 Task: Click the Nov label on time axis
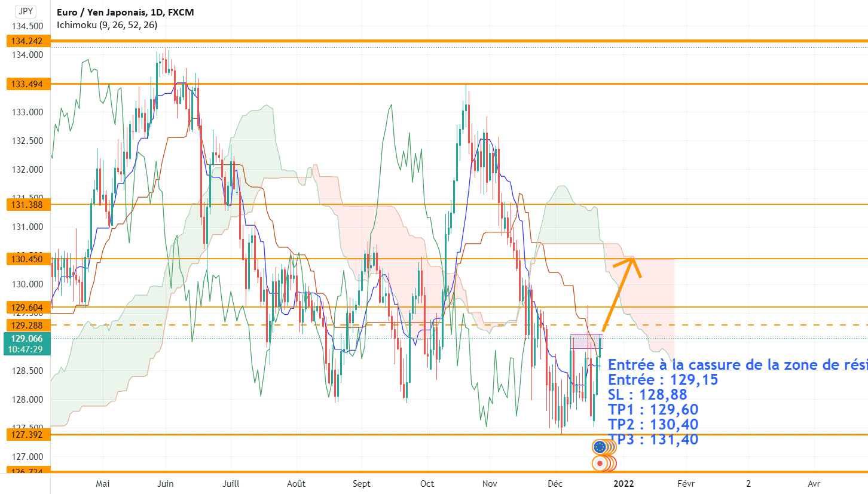tap(490, 483)
